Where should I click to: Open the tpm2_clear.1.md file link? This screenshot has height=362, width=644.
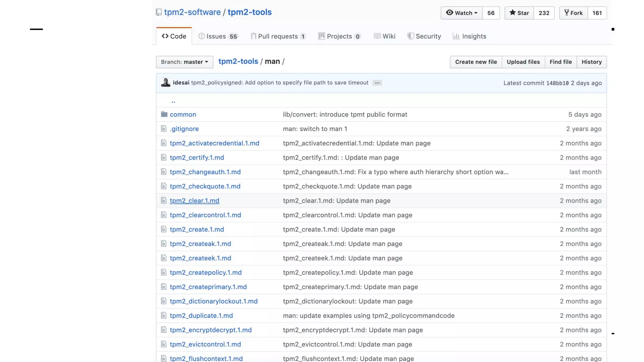coord(194,201)
